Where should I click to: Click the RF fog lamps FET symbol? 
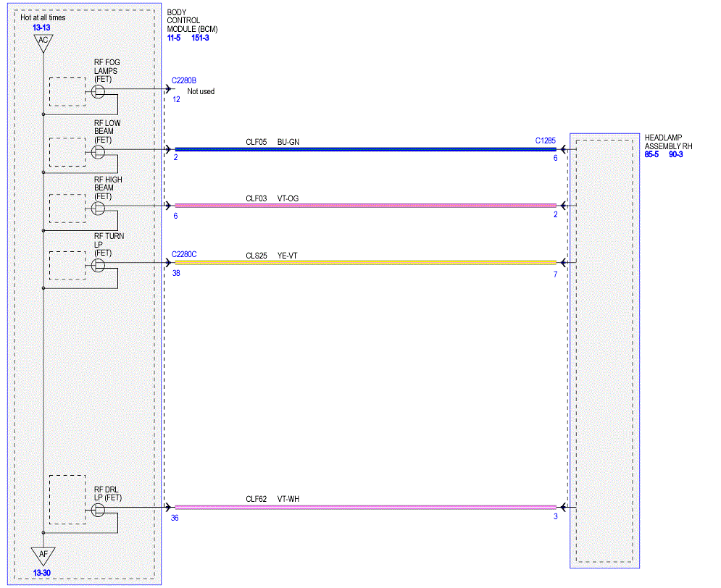pos(98,92)
